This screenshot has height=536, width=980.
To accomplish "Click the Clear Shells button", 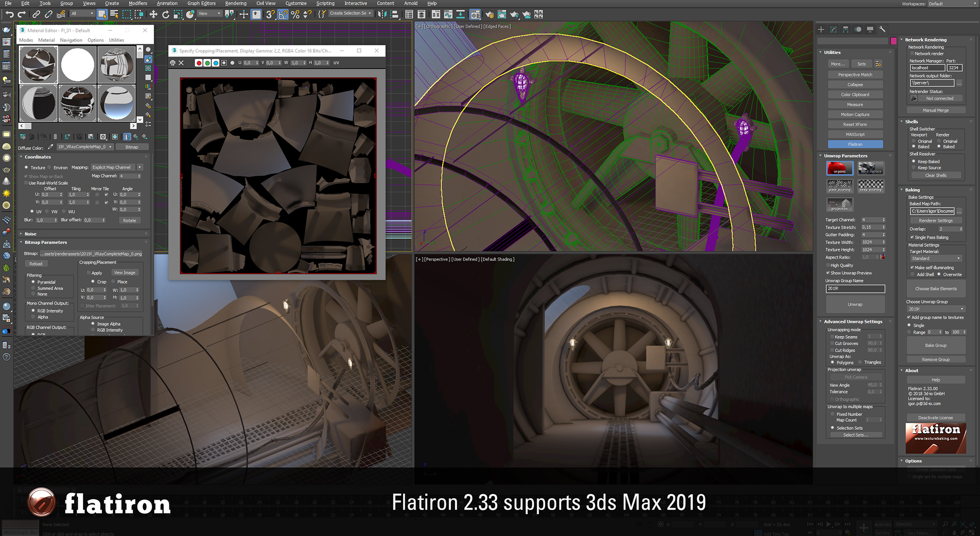I will click(936, 176).
